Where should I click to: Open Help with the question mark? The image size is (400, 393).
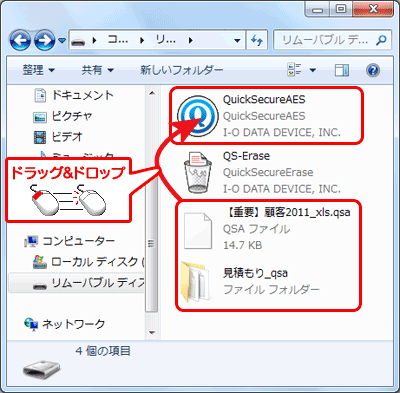(x=373, y=70)
